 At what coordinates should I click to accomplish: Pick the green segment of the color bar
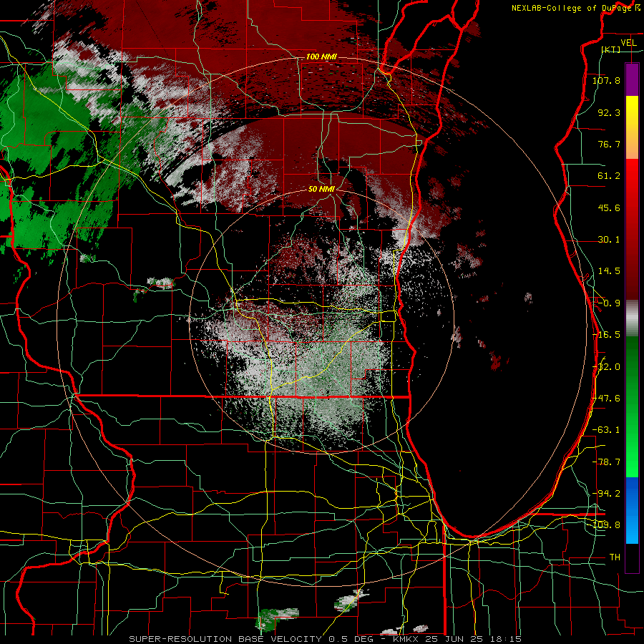[x=632, y=406]
